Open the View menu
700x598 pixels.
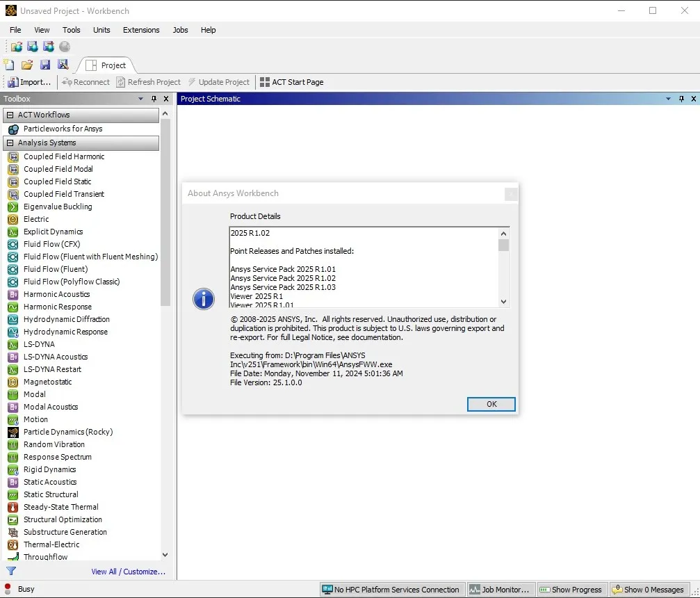[x=42, y=30]
